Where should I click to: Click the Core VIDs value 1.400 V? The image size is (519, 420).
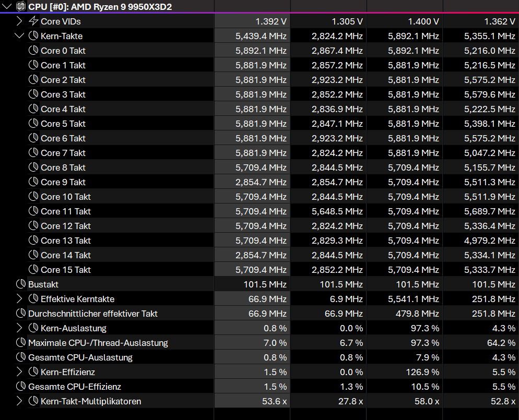[x=423, y=21]
